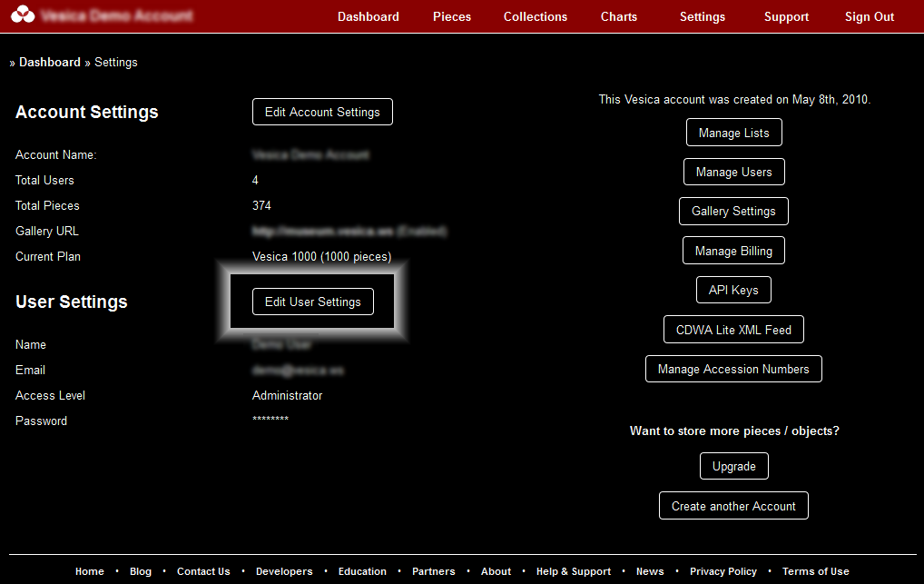The image size is (924, 584).
Task: Click the Total Pieces value 374
Action: tap(261, 205)
